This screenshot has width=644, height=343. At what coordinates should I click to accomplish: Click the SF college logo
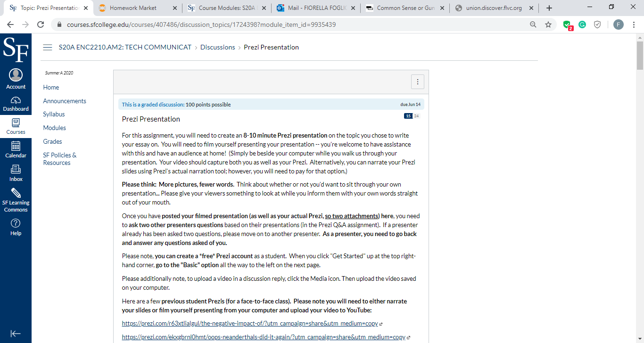click(x=16, y=50)
